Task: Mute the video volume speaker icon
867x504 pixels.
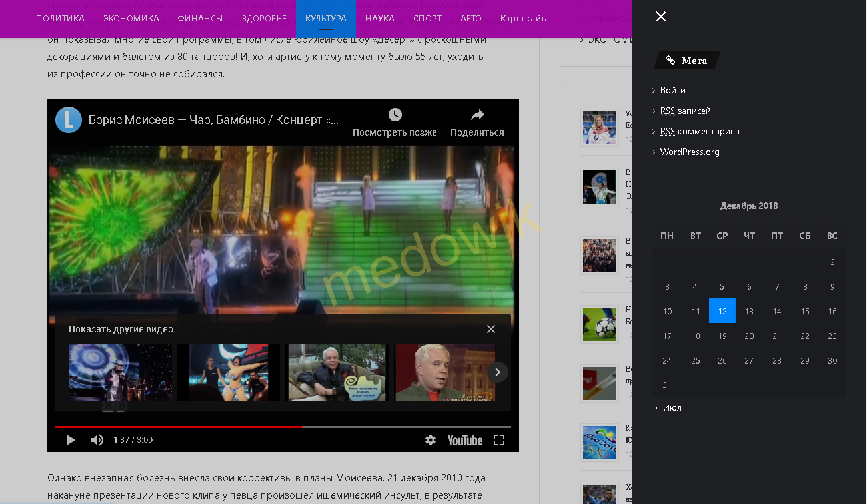Action: coord(97,440)
